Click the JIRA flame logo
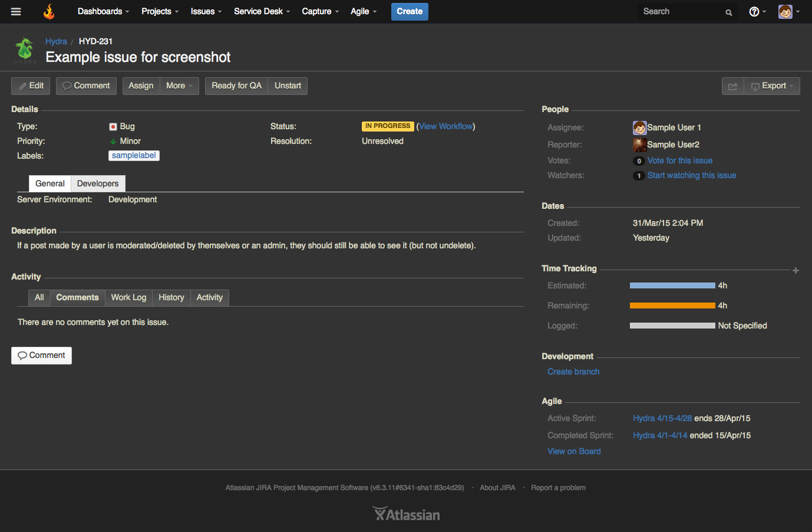Viewport: 812px width, 532px height. 48,11
